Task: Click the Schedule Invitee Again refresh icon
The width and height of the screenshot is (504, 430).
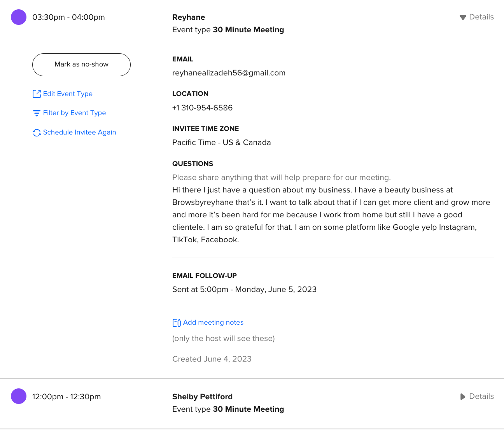Action: pyautogui.click(x=37, y=133)
